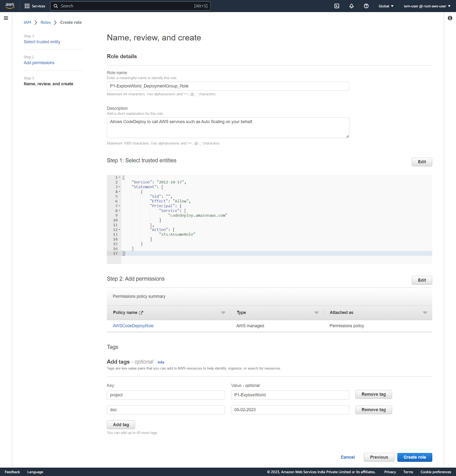Click the AWS managed type cell
This screenshot has width=456, height=476.
point(250,326)
